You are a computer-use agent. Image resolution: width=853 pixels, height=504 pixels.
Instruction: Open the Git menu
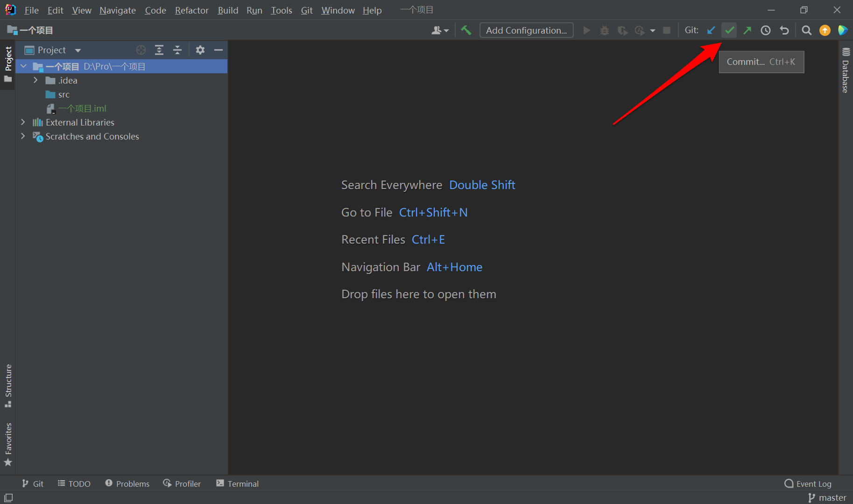point(307,10)
